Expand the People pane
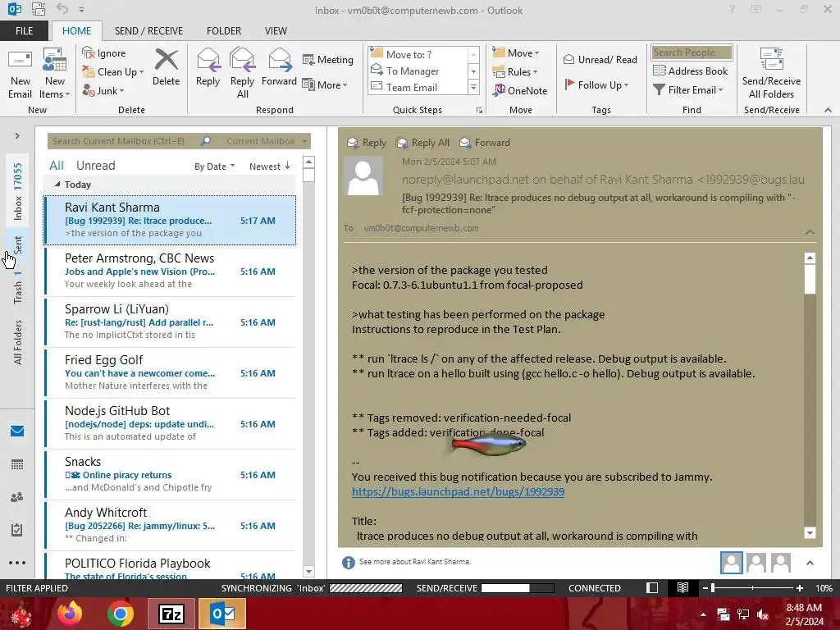 810,563
